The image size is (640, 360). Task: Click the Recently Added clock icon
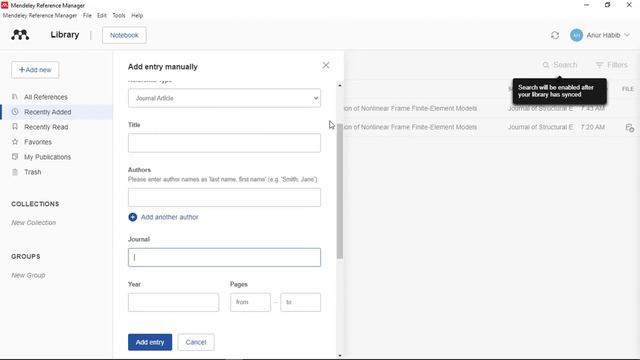tap(15, 111)
